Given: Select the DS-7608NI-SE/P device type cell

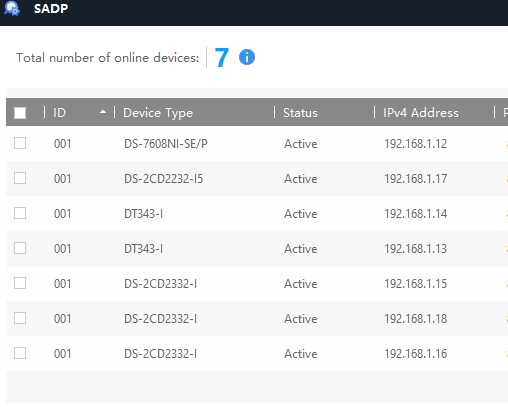Looking at the screenshot, I should pyautogui.click(x=166, y=144).
